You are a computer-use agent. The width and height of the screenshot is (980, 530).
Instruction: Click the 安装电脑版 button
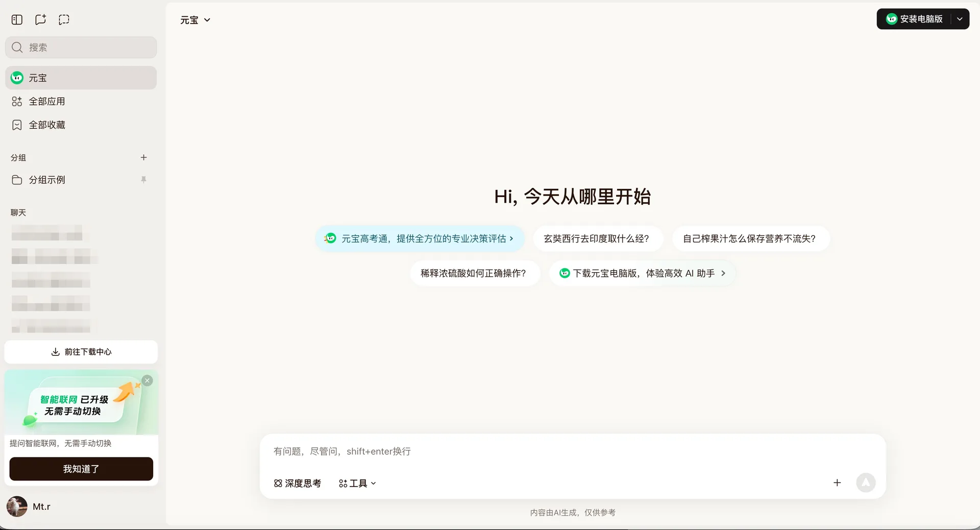pyautogui.click(x=914, y=19)
